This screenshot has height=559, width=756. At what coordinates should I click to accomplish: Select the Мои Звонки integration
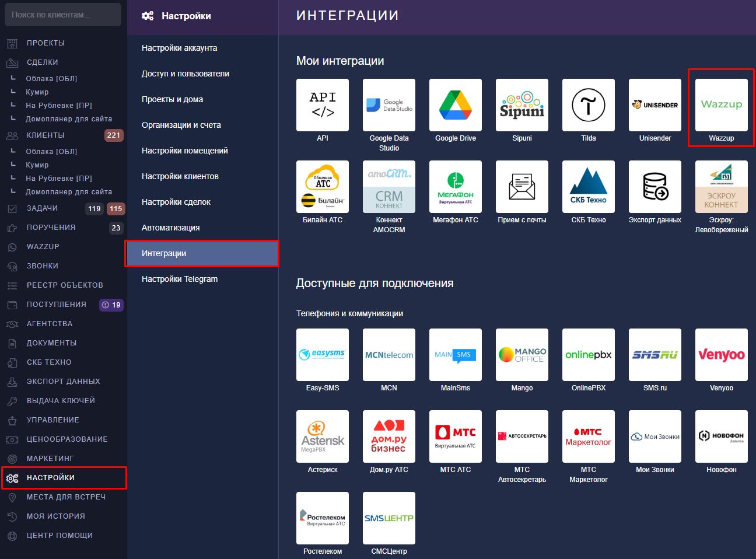(655, 436)
